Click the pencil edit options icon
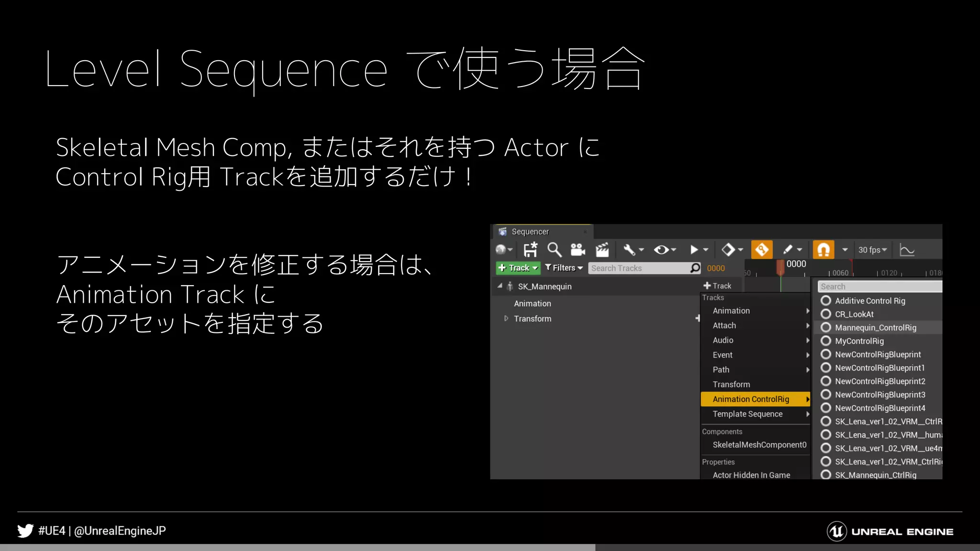980x551 pixels. (x=792, y=250)
